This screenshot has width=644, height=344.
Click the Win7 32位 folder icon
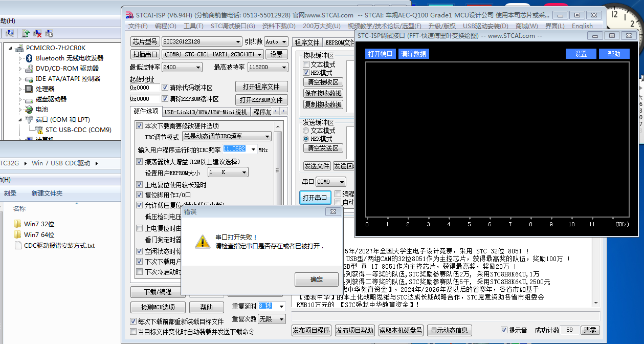coord(17,224)
